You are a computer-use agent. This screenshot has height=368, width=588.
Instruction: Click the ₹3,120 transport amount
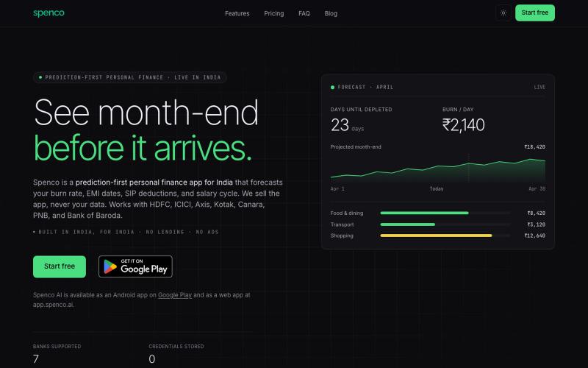537,224
